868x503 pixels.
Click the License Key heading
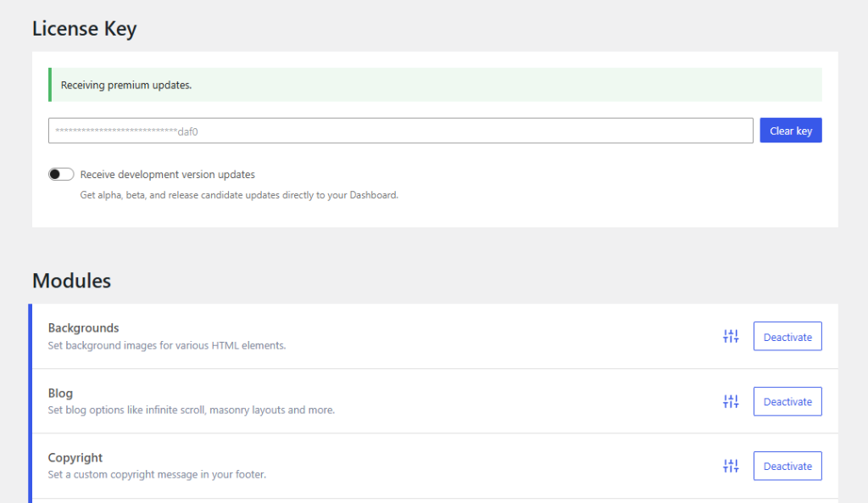pos(84,29)
